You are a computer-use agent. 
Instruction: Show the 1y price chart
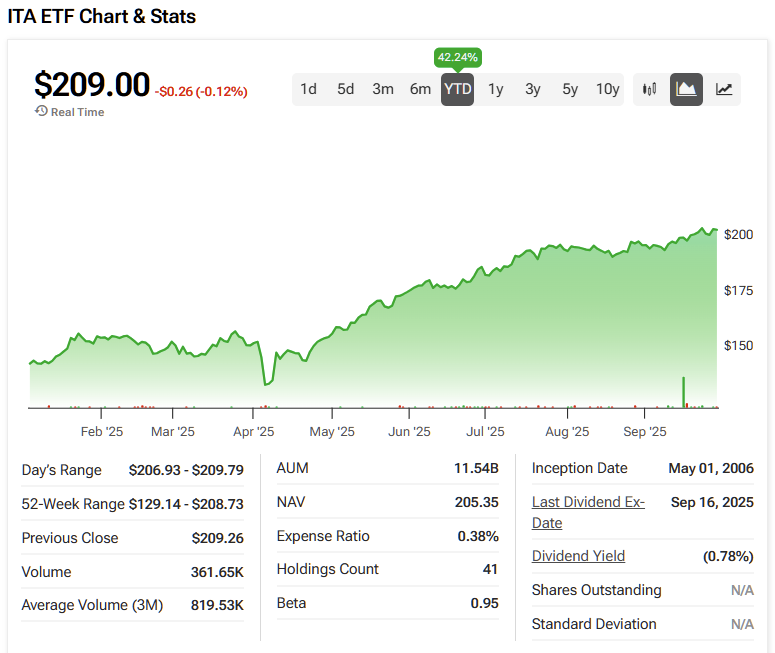point(495,89)
